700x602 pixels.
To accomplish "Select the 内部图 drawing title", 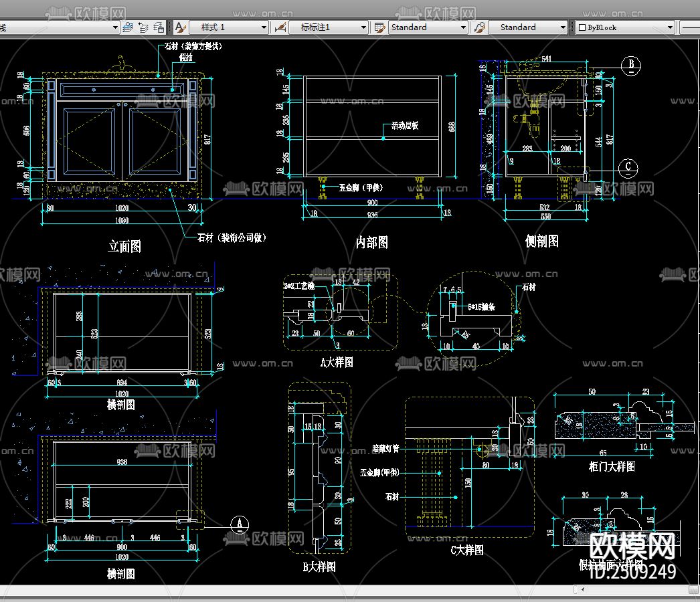I will pyautogui.click(x=371, y=242).
